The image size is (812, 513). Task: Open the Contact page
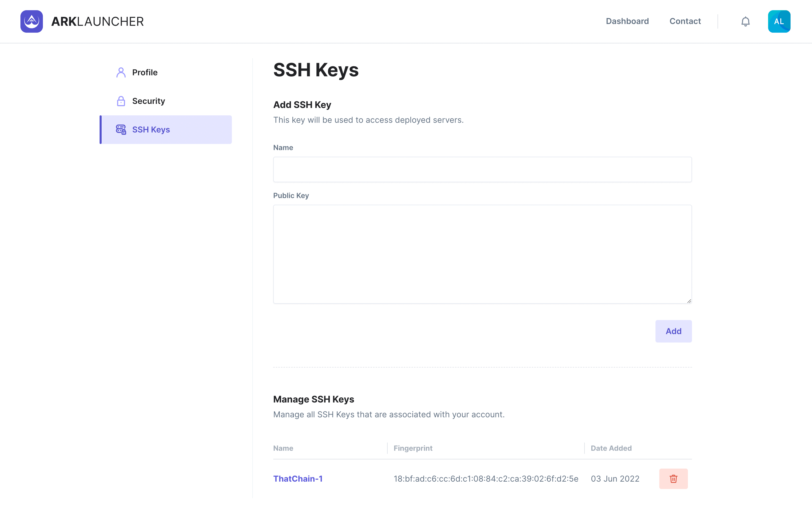685,21
